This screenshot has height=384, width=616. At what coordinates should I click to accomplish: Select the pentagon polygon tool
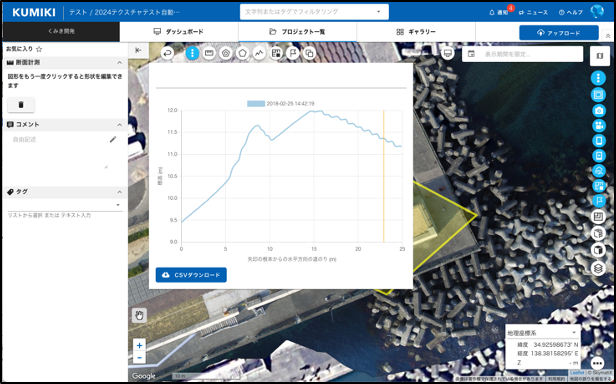(242, 53)
